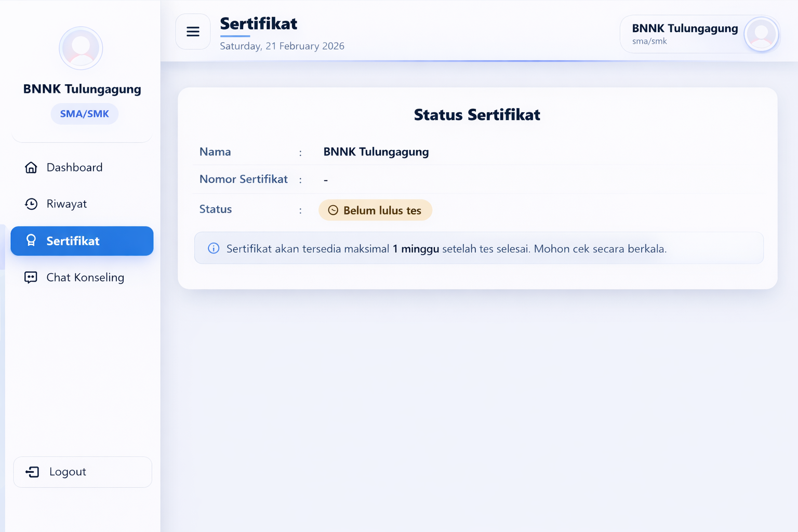
Task: Switch to the Riwayat menu item
Action: pos(66,204)
